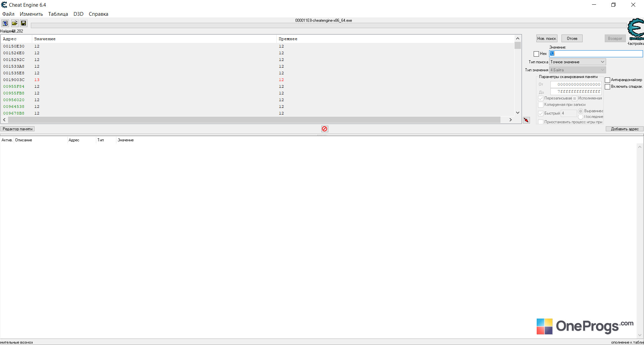Toggle the Исполняемая checkbox
644x345 pixels.
point(575,98)
